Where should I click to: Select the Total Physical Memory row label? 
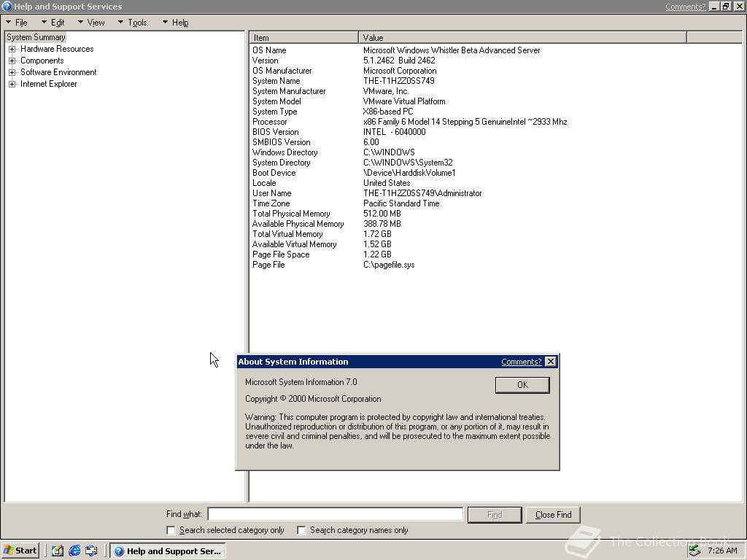point(291,214)
